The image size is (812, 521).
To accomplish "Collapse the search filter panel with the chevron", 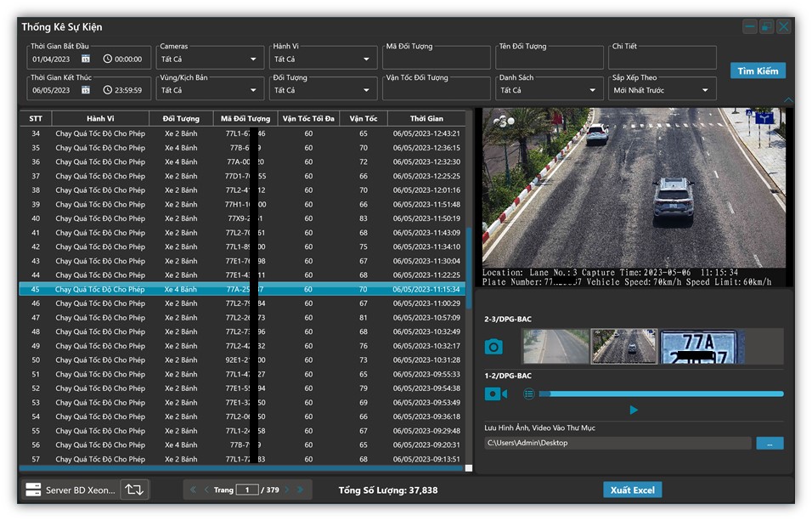I will pos(788,99).
